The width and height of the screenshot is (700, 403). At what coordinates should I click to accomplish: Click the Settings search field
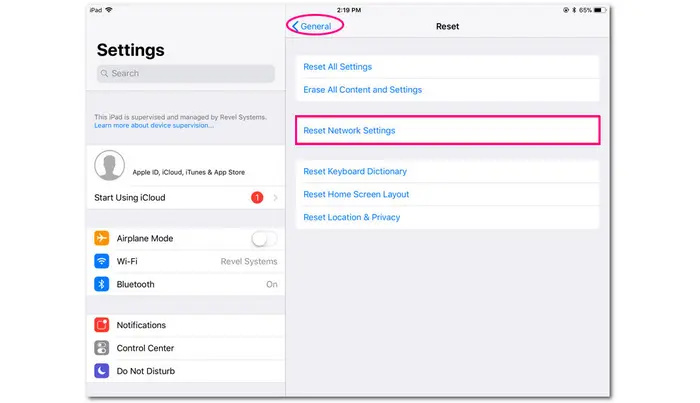[x=186, y=74]
